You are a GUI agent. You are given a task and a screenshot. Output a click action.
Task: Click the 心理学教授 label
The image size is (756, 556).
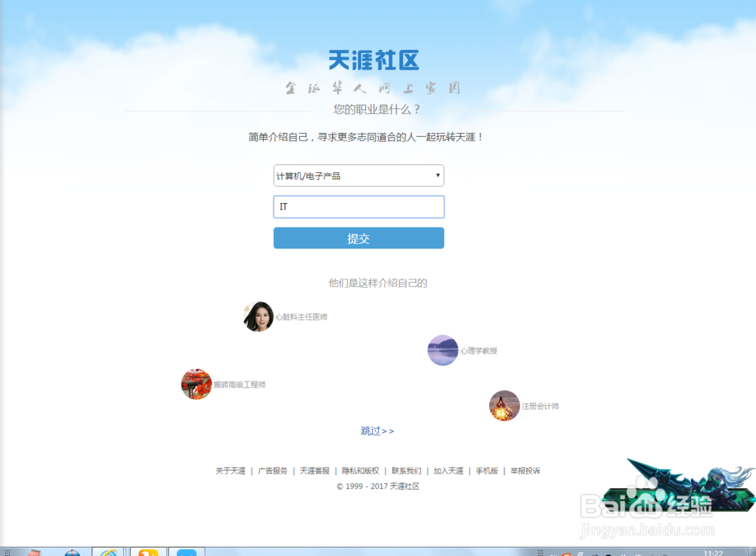(479, 351)
